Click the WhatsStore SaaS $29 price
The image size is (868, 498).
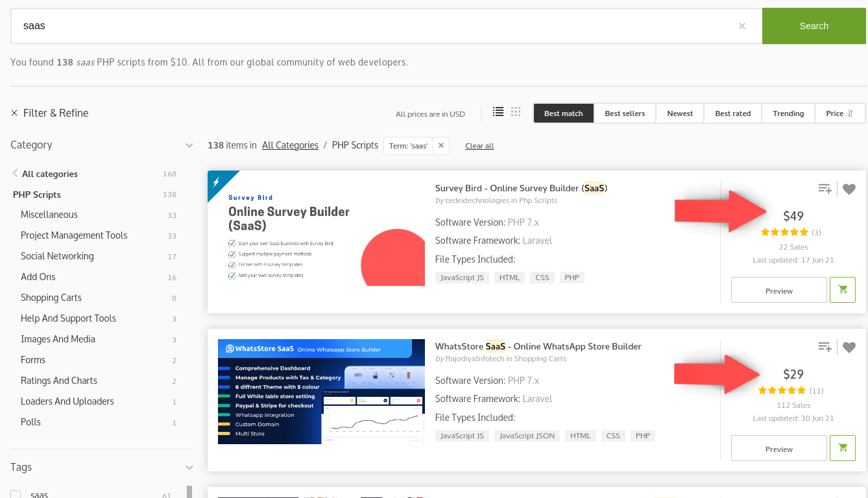tap(793, 374)
